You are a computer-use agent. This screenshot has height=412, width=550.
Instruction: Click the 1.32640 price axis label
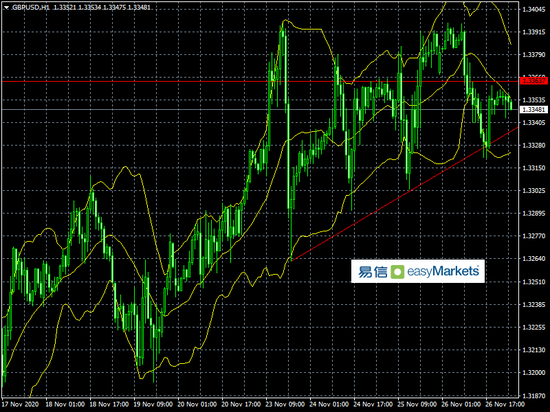click(534, 258)
